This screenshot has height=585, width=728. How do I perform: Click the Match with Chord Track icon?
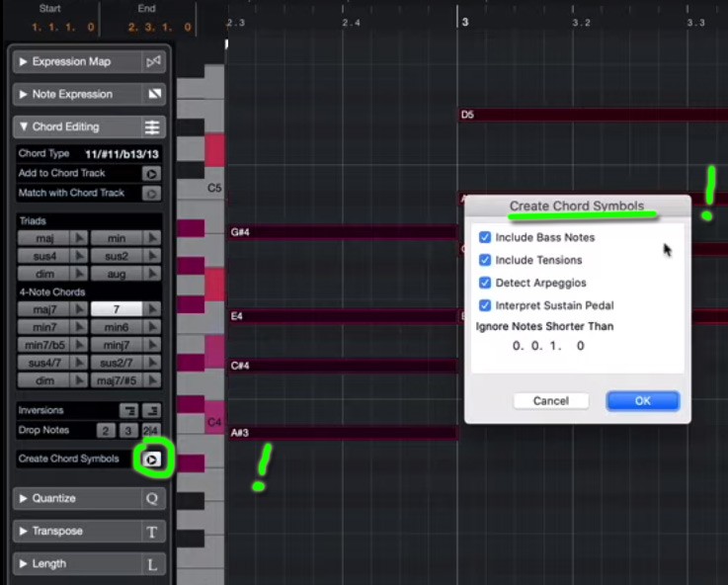pyautogui.click(x=150, y=193)
